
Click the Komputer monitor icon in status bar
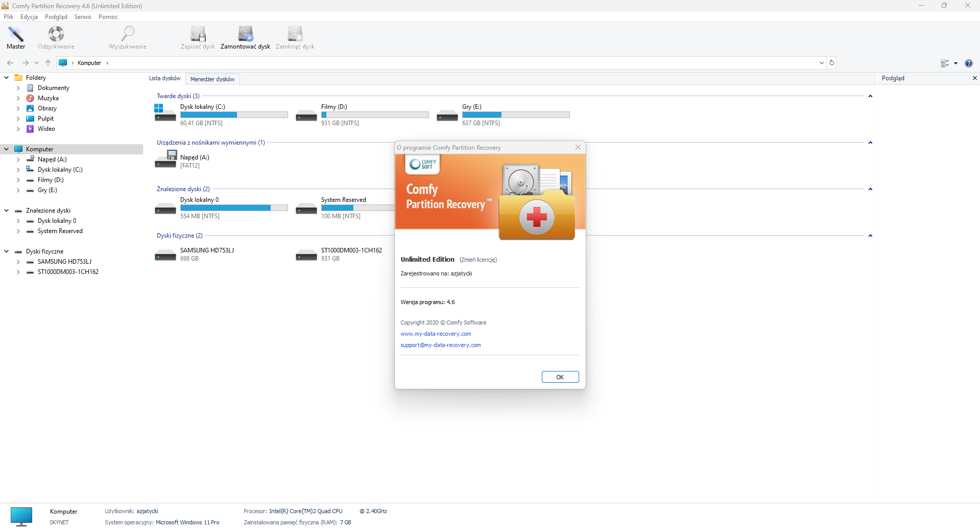[x=21, y=516]
